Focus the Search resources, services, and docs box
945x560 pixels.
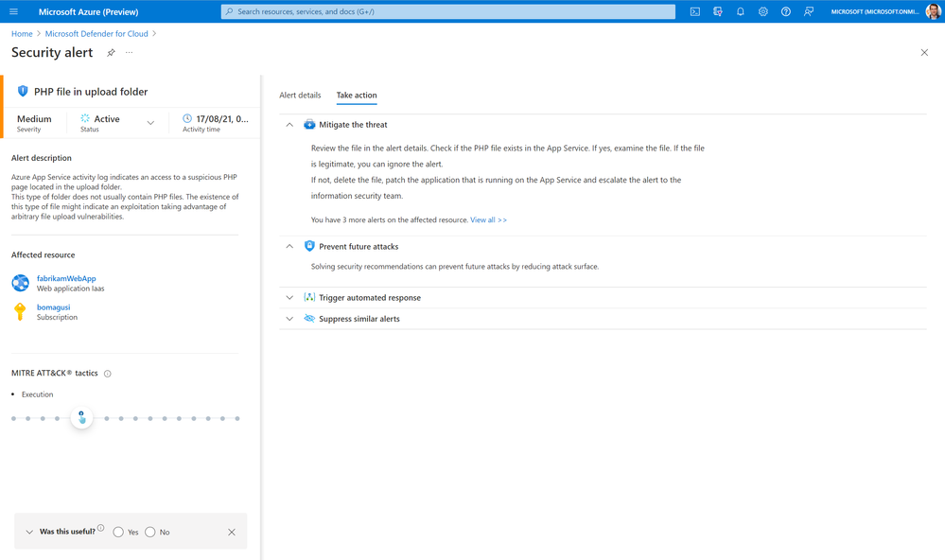click(448, 11)
